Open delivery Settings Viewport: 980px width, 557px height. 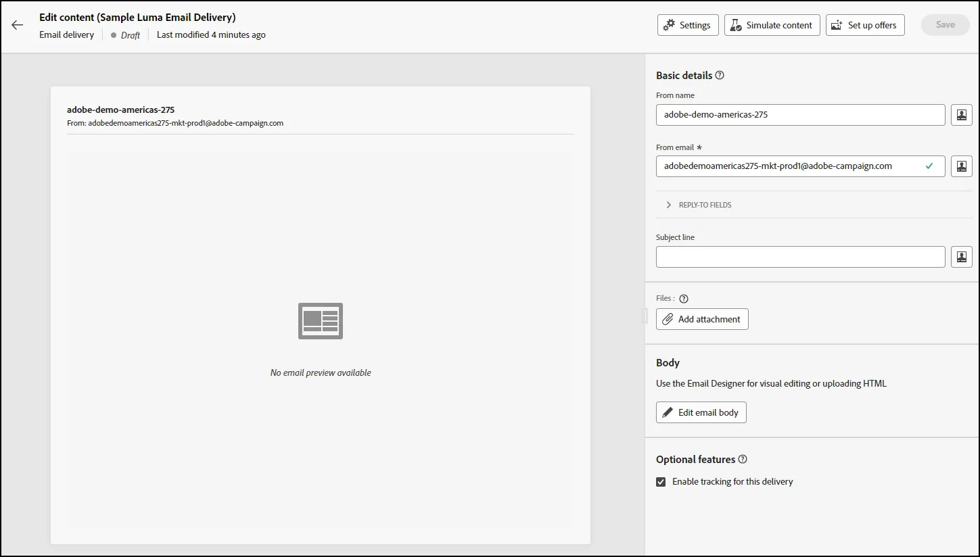point(688,25)
